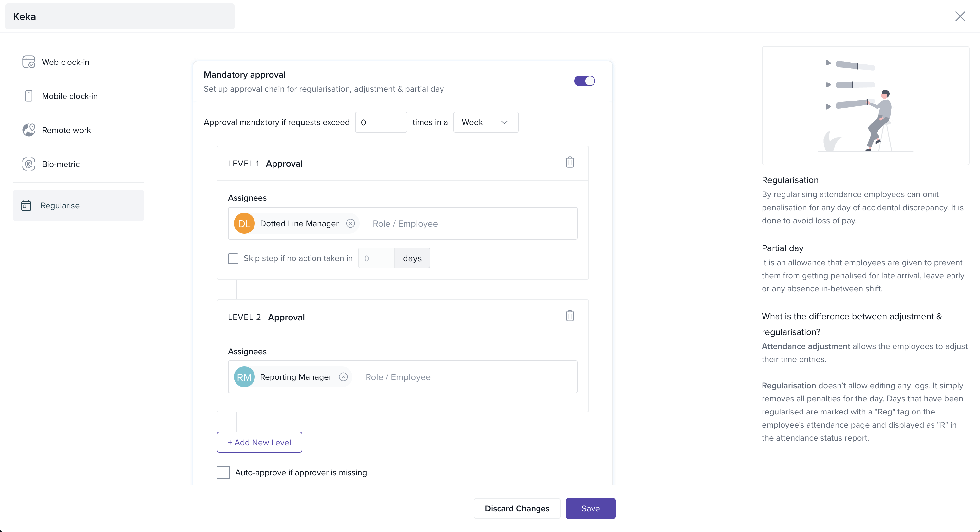Toggle the Mandatory approval switch off
This screenshot has height=532, width=980.
click(584, 81)
